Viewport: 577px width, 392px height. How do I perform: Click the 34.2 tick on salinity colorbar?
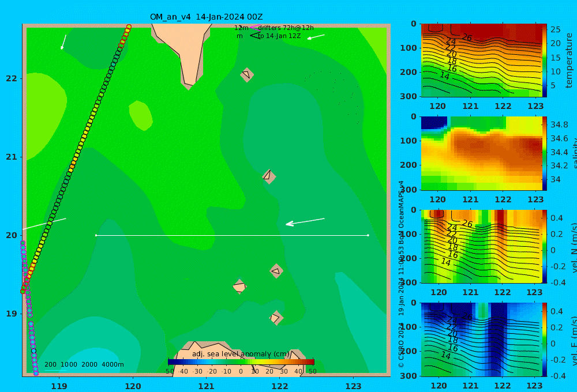pos(559,166)
